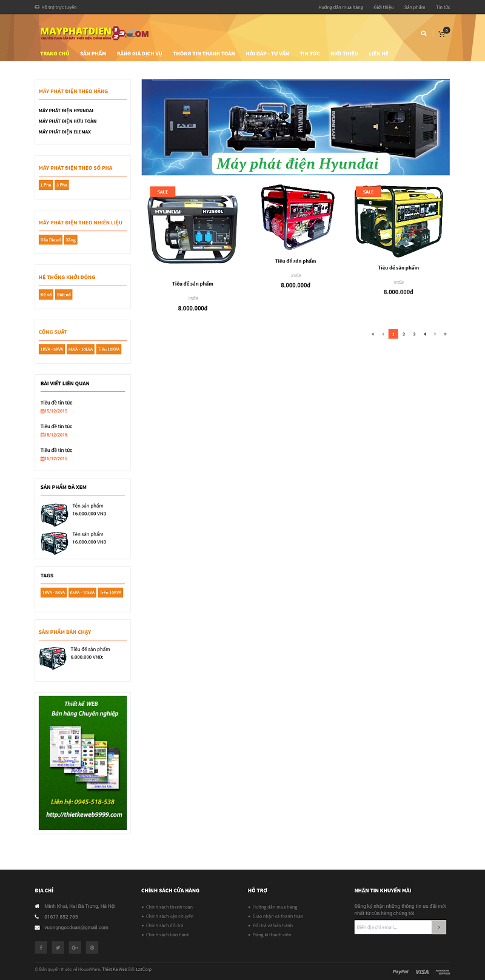Viewport: 485px width, 980px height.
Task: Select the 3 Pha filter tag
Action: click(x=62, y=185)
